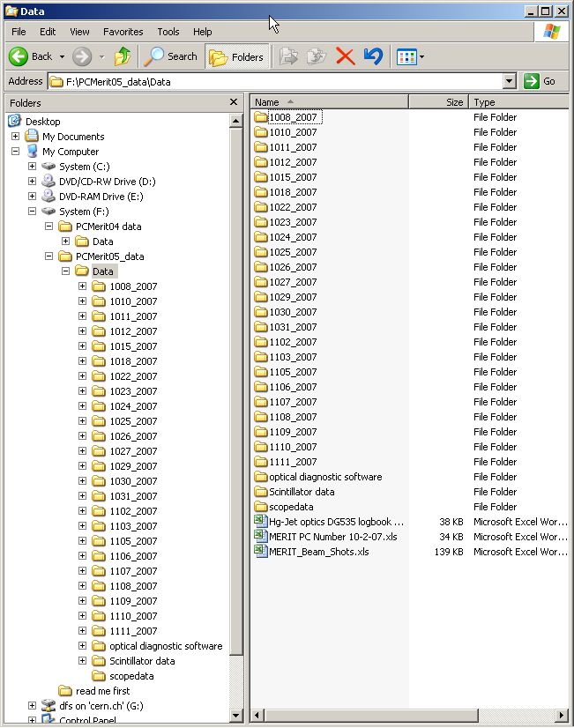Open the Tools menu
The height and width of the screenshot is (728, 574).
168,32
